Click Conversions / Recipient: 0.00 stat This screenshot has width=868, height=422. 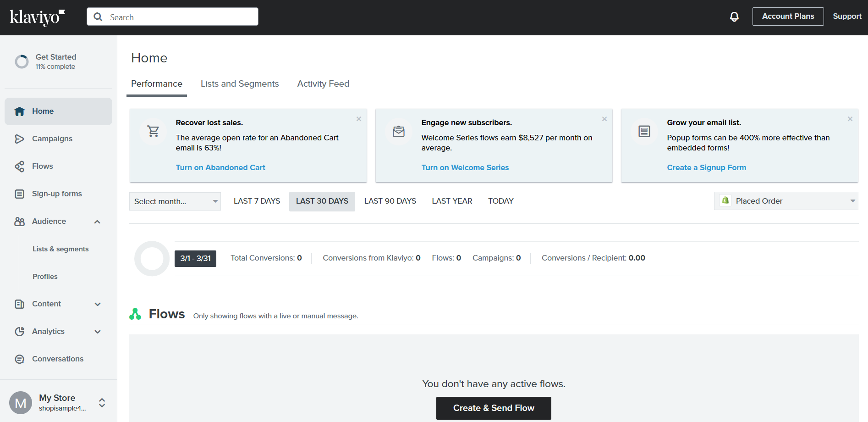click(x=593, y=258)
